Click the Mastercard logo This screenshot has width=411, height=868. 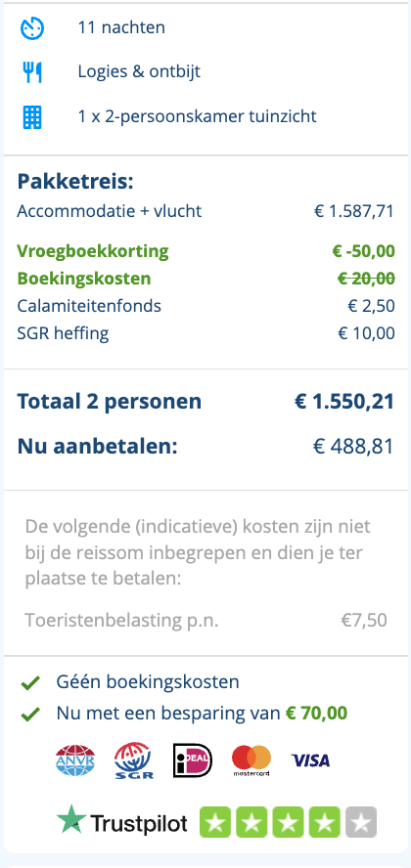click(251, 760)
